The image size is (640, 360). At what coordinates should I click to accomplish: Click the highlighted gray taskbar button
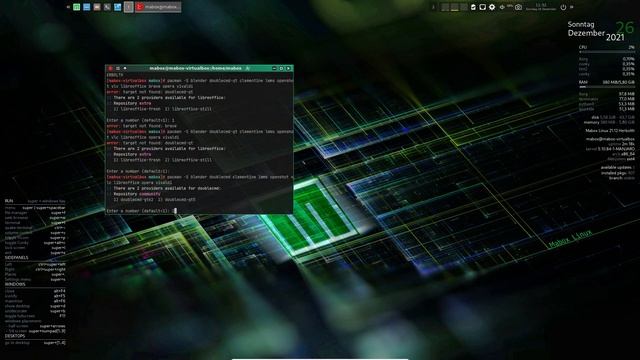coord(129,7)
